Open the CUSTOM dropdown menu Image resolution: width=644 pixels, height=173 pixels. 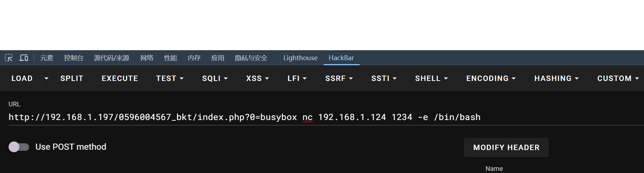[x=618, y=78]
